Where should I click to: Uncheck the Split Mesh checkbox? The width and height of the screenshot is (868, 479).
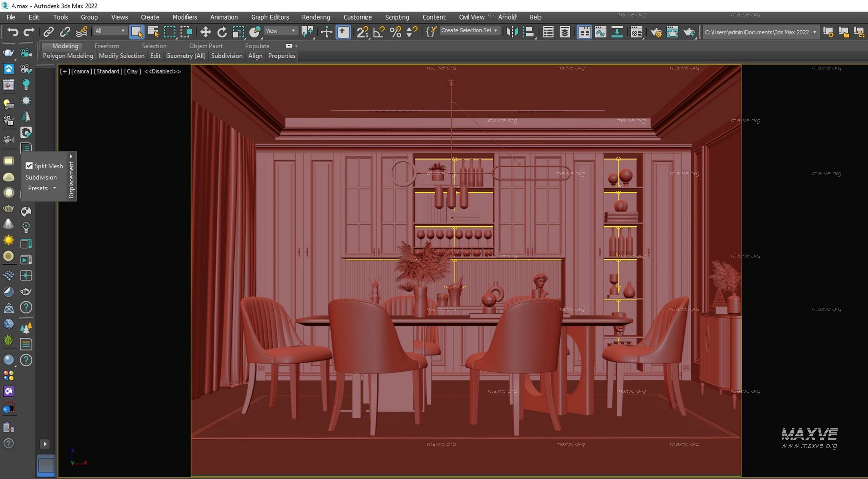pos(29,166)
